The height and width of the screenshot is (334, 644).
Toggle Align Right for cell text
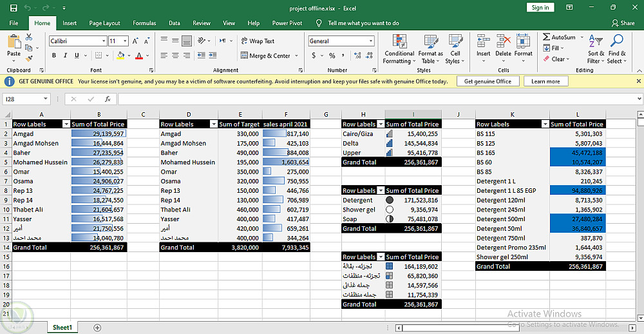point(187,55)
